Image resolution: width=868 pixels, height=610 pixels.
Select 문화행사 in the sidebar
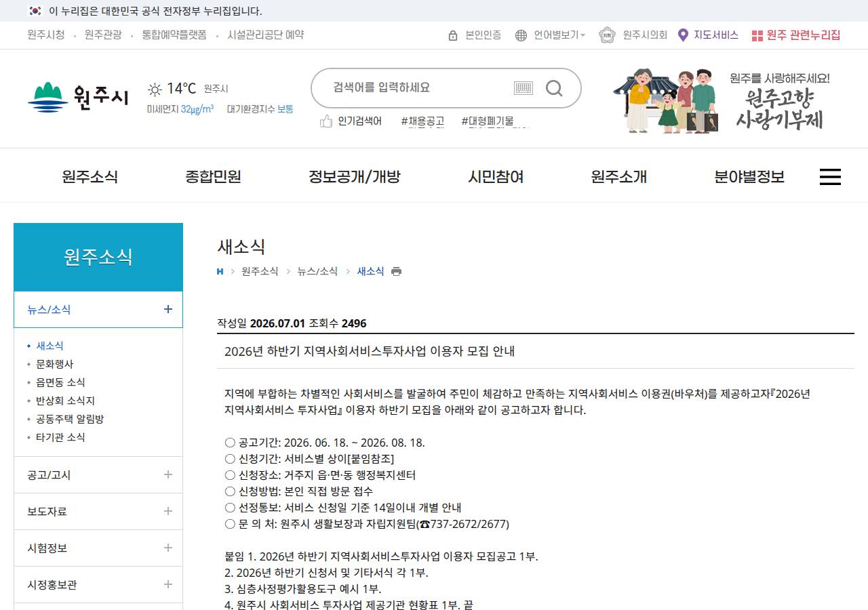pos(55,364)
